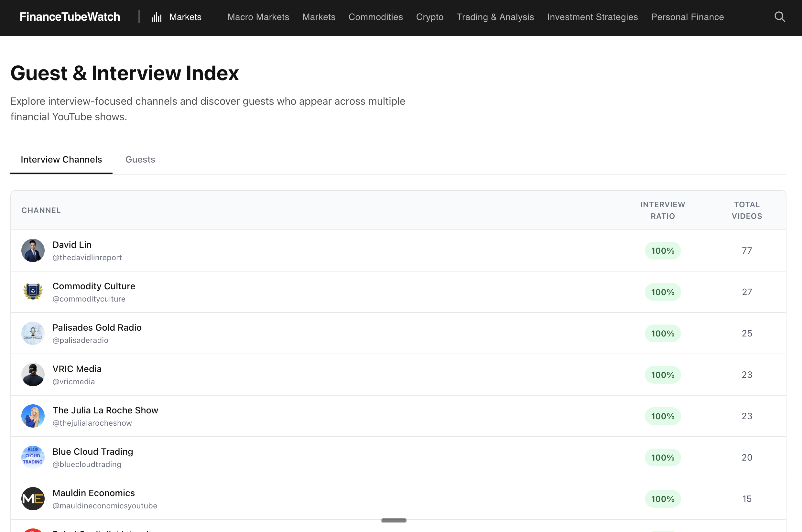Click David Lin's channel avatar

click(x=33, y=250)
